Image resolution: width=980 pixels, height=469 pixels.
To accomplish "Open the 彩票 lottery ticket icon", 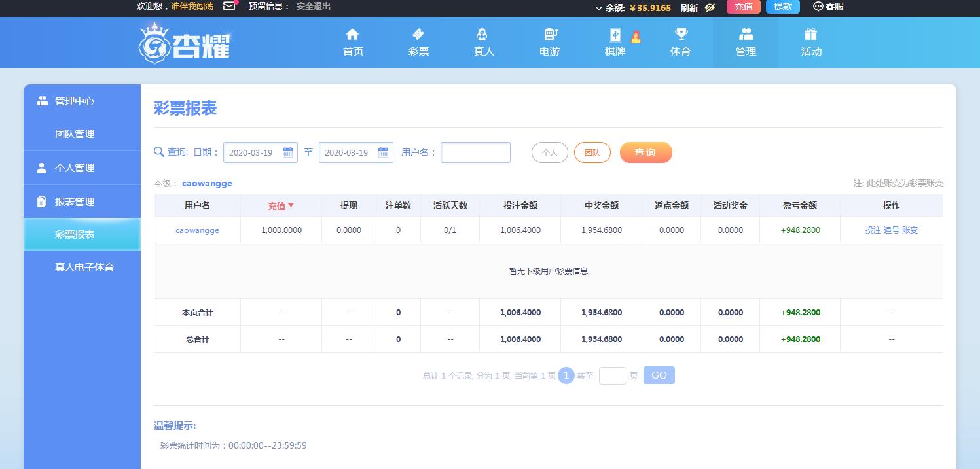I will pyautogui.click(x=418, y=35).
